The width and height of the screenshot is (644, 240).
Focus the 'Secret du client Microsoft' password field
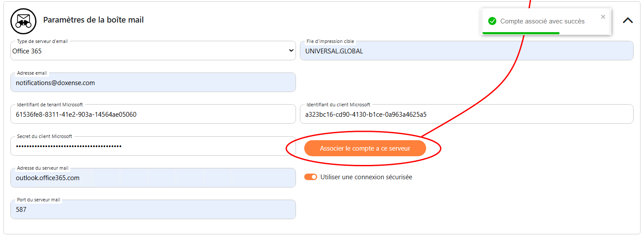[153, 146]
